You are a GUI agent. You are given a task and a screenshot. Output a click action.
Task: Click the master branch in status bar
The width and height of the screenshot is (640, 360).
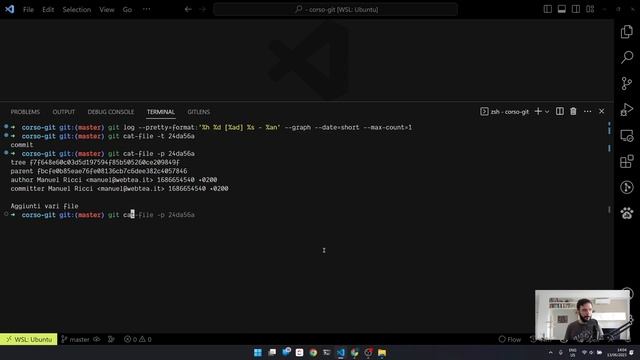click(x=75, y=339)
